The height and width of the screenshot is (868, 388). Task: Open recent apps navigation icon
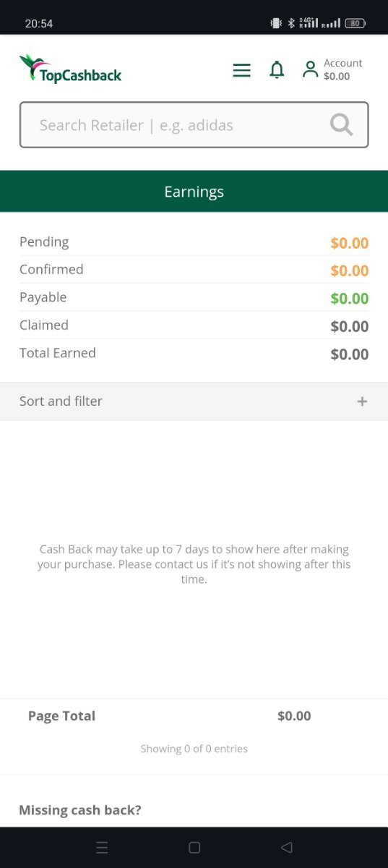click(x=102, y=848)
